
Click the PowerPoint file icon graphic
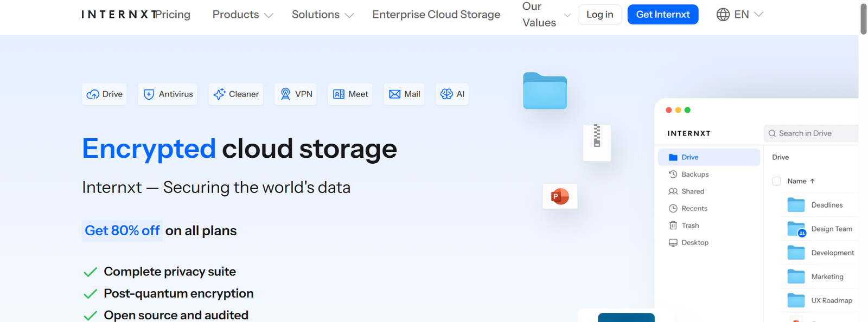pyautogui.click(x=560, y=196)
